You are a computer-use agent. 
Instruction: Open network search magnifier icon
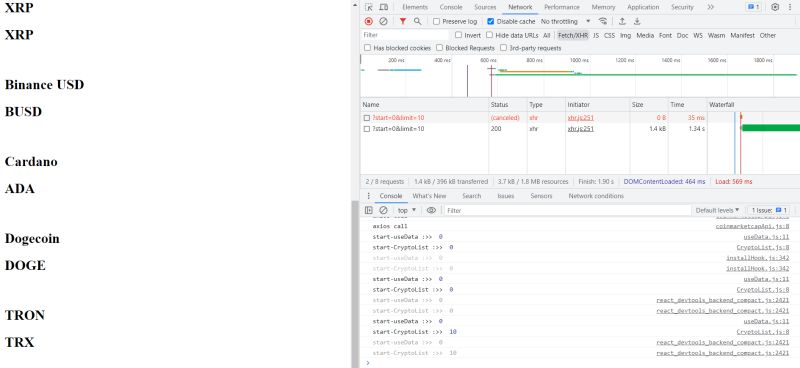pos(417,21)
